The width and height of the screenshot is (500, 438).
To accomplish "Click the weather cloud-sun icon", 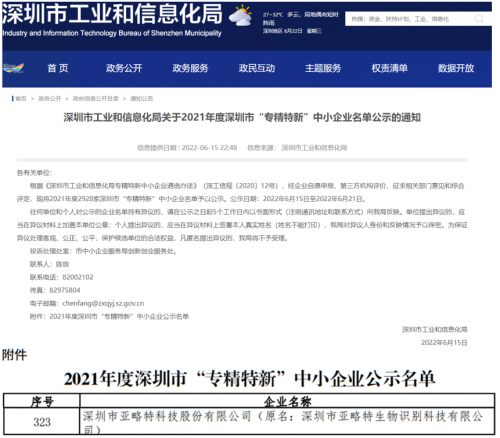I will coord(241,15).
